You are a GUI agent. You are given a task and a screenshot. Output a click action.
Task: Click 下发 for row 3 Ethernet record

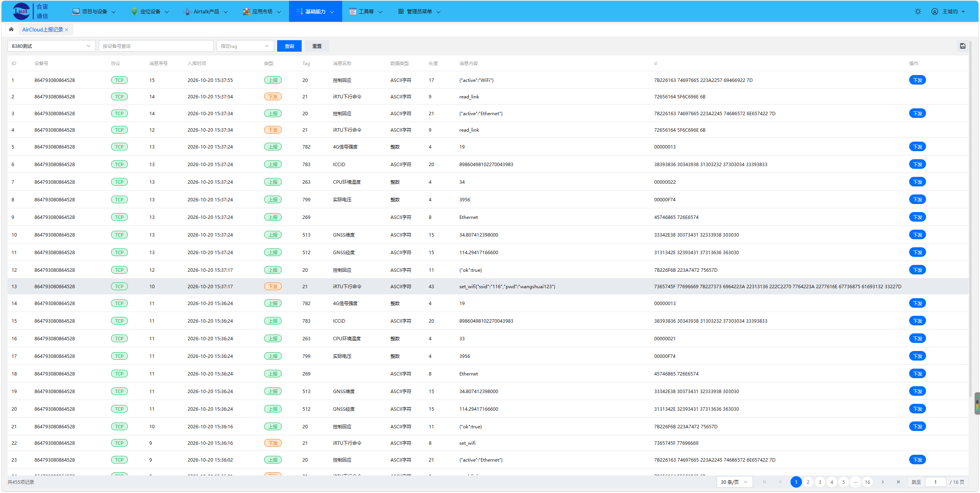tap(917, 113)
